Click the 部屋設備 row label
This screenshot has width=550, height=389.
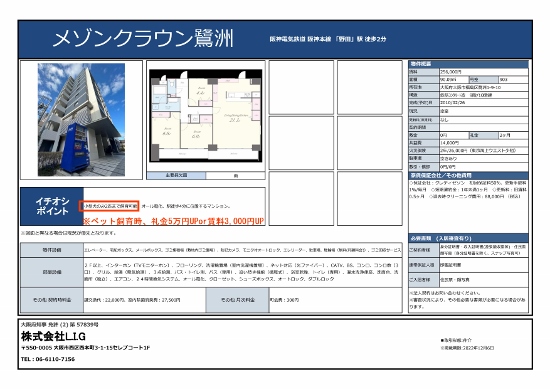click(52, 273)
